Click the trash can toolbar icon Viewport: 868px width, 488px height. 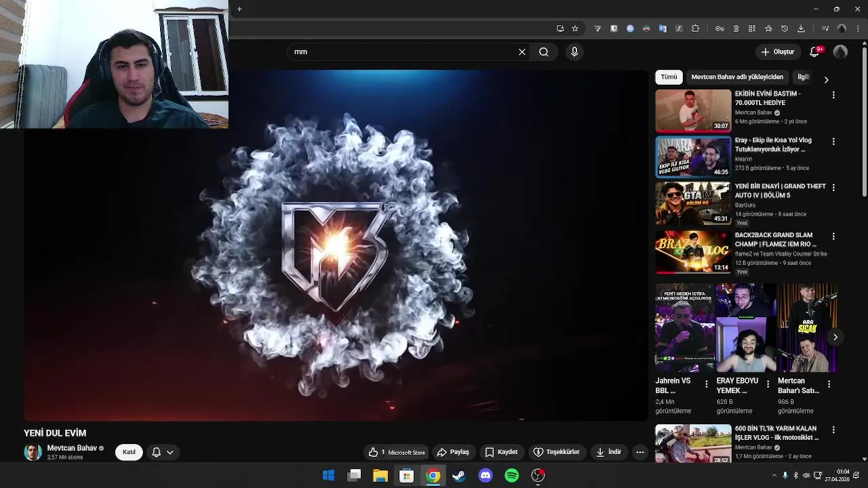pos(736,28)
